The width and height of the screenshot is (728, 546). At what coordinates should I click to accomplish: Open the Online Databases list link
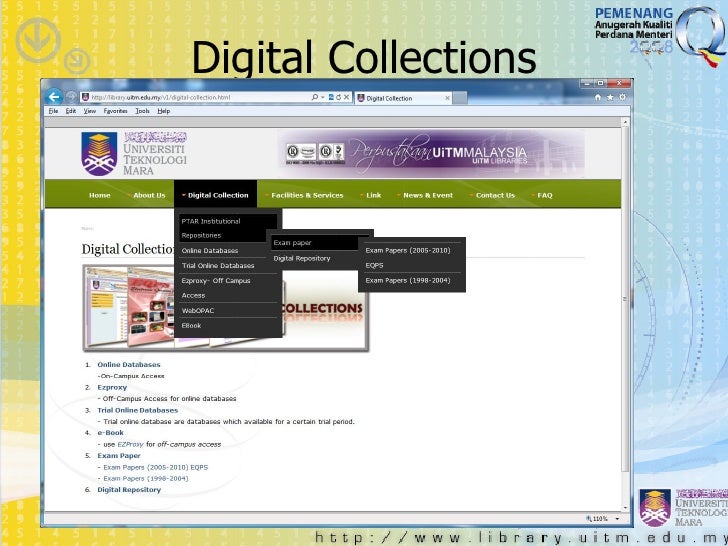click(129, 364)
